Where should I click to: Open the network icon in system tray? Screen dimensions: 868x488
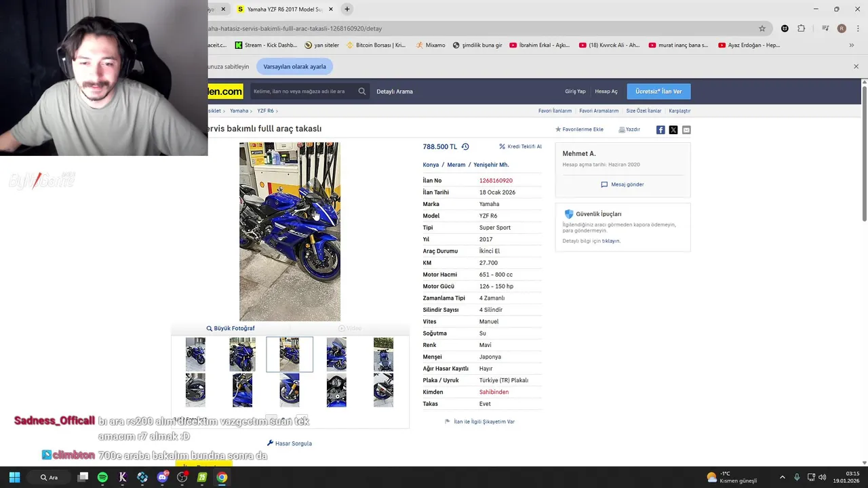[810, 477]
